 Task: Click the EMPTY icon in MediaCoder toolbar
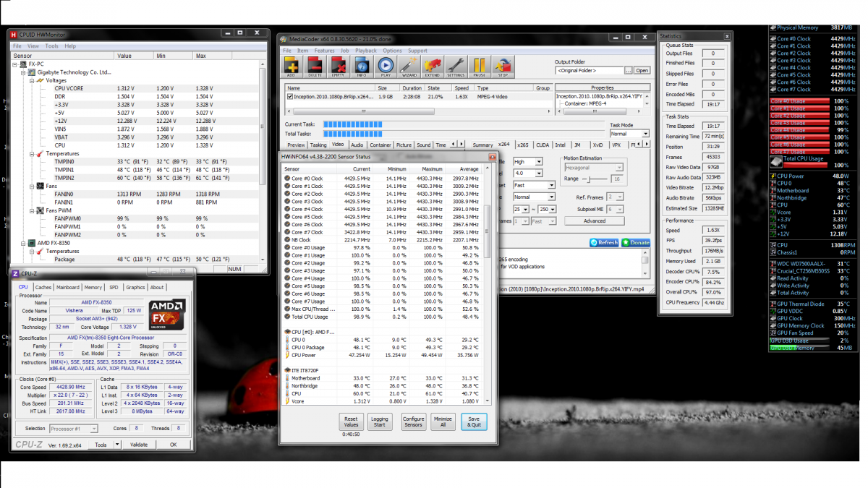(x=339, y=67)
